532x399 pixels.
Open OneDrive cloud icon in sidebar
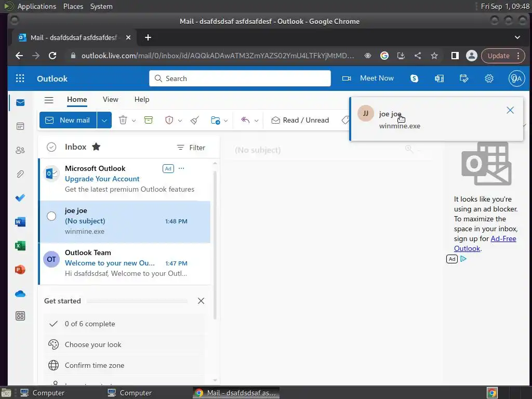coord(20,294)
